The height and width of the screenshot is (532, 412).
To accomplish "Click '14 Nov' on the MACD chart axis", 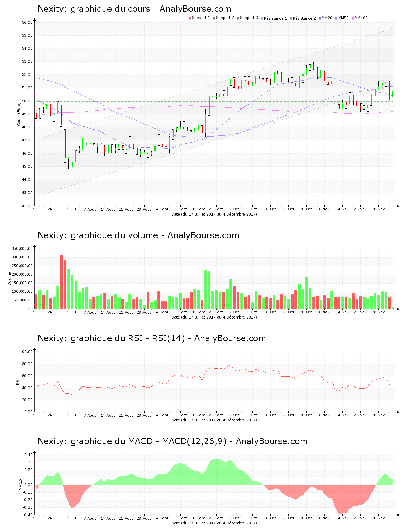I will (342, 518).
